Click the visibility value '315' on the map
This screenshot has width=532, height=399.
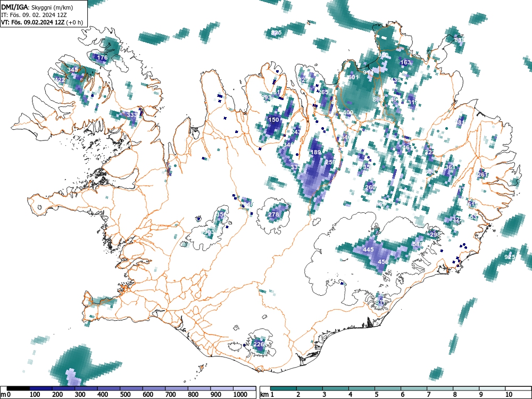point(413,102)
